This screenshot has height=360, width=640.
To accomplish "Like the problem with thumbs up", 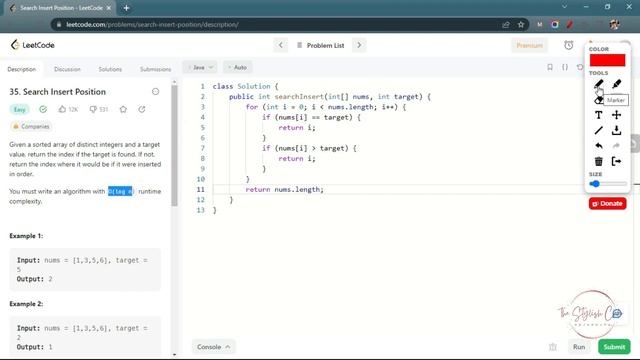I will coord(68,109).
